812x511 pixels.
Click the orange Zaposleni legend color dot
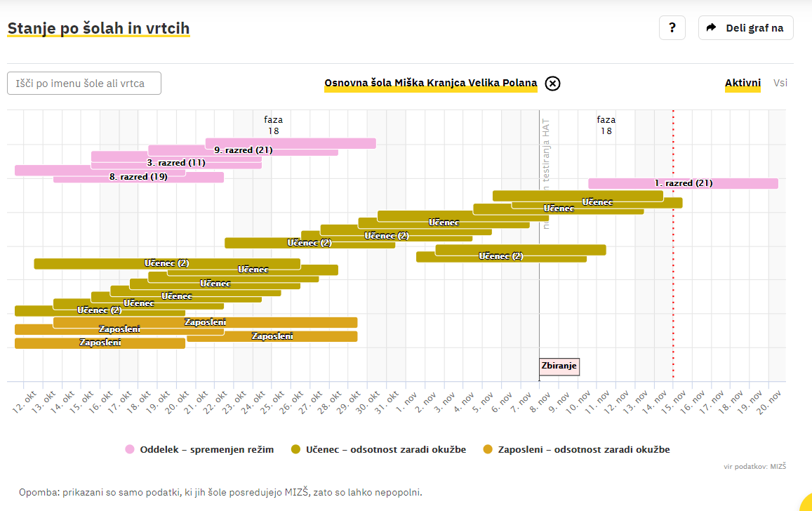(488, 449)
